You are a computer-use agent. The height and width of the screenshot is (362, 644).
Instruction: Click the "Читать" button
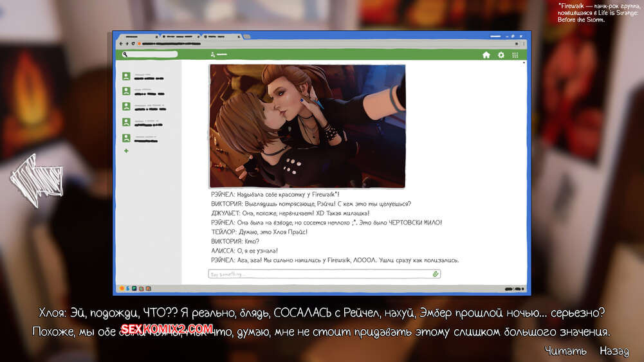coord(565,351)
